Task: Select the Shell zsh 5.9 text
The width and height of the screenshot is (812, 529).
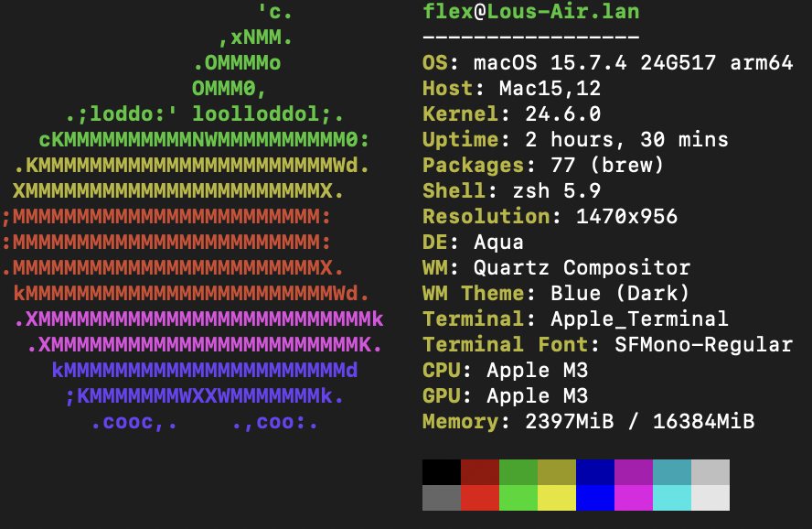Action: [x=512, y=191]
